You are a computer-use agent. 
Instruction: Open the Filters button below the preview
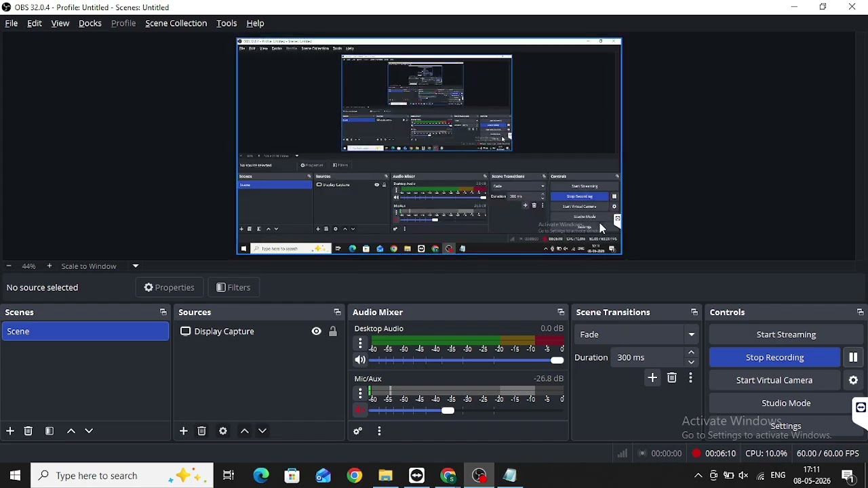tap(233, 287)
